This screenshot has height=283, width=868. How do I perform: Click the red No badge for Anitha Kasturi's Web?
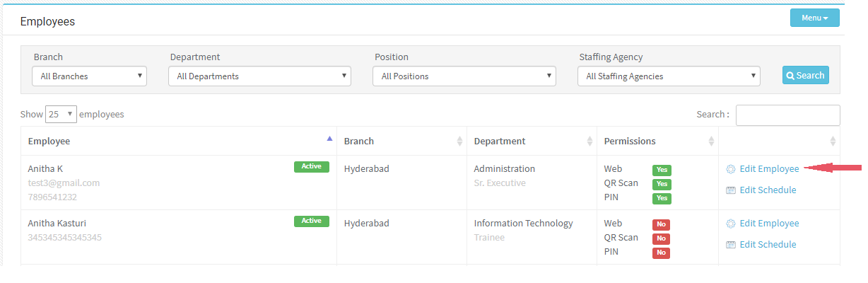click(662, 225)
